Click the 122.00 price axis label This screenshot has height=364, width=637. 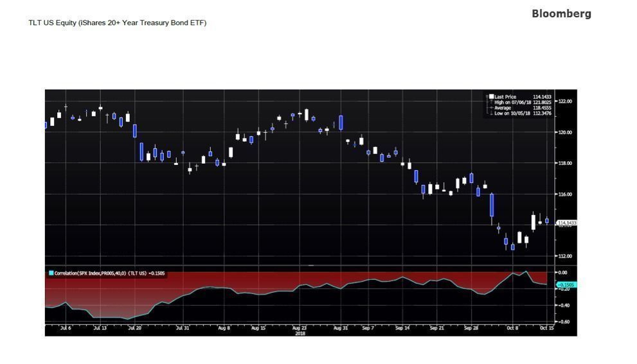(565, 101)
